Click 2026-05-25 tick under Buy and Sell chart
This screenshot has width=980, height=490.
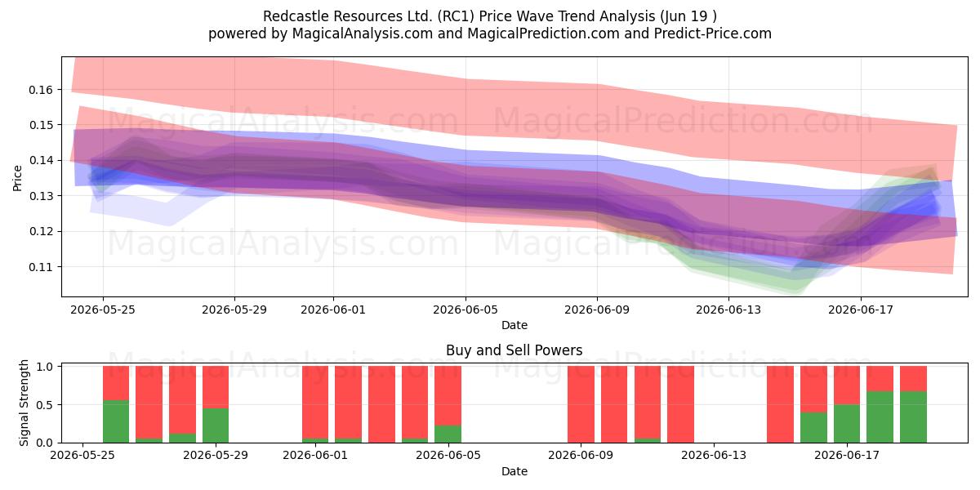(83, 457)
